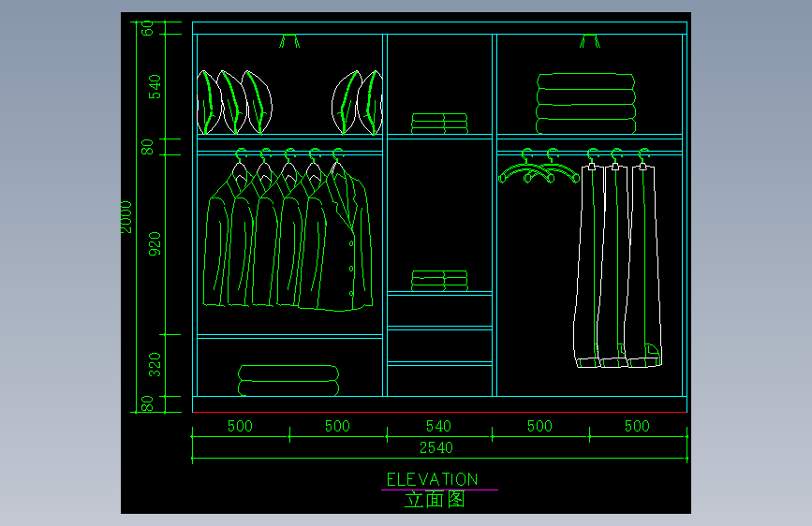Screen dimensions: 812x526
Task: Select the hanging trousers drawing
Action: tap(617, 259)
